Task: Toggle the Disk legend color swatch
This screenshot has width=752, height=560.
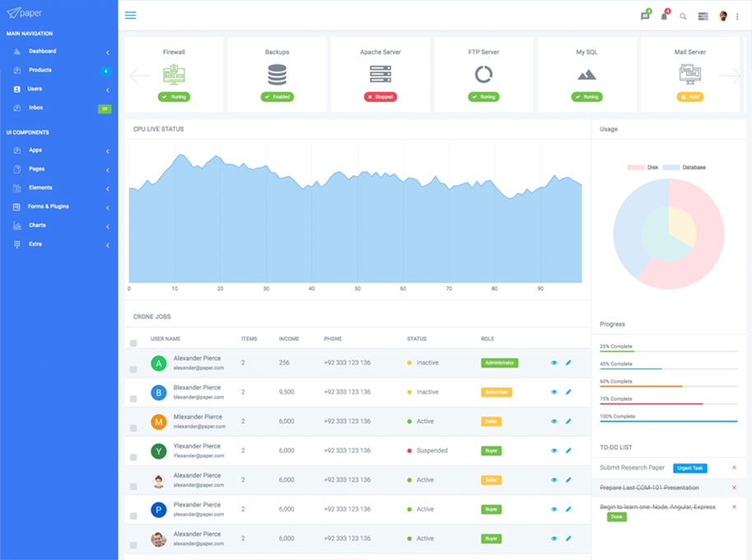Action: pyautogui.click(x=636, y=167)
